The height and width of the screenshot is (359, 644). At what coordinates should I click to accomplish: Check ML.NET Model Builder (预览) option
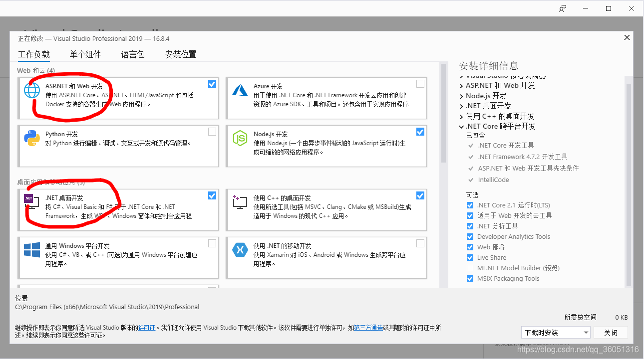469,268
